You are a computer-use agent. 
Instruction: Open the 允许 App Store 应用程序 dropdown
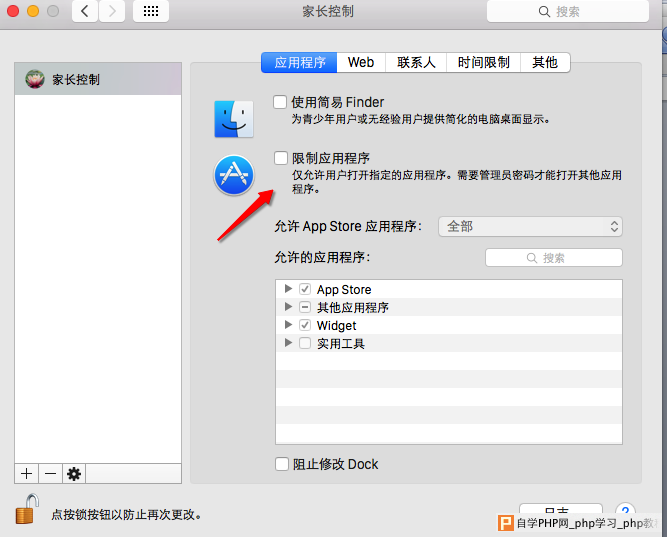point(530,226)
